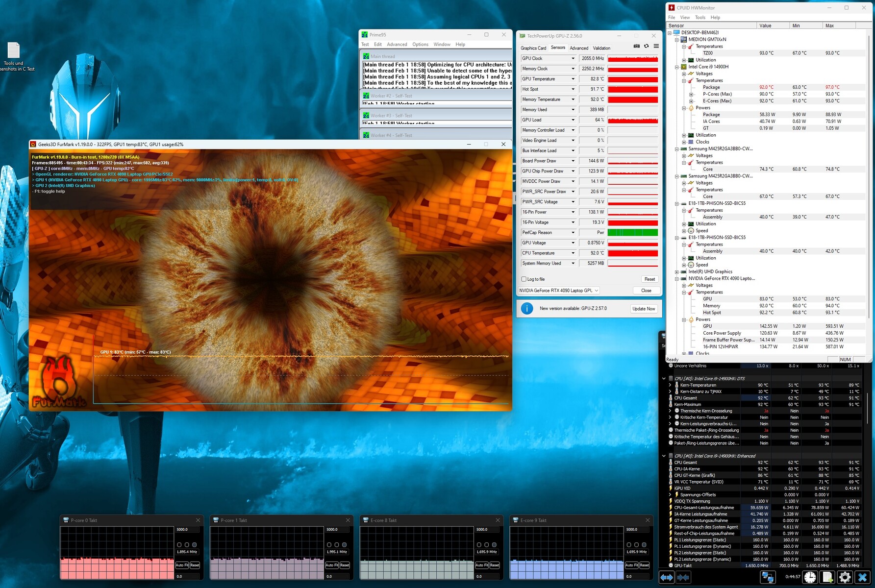Toggle the middle square option in E-core 9 graph
The height and width of the screenshot is (588, 875).
click(x=637, y=545)
